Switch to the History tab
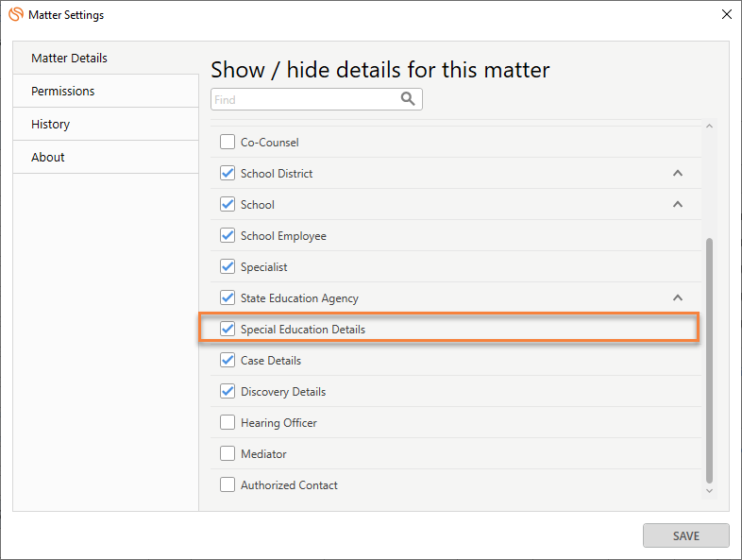The height and width of the screenshot is (560, 742). [106, 124]
